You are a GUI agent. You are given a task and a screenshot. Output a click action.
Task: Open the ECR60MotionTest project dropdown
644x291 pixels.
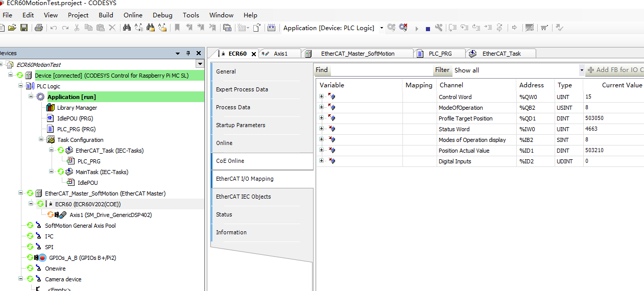tap(200, 64)
